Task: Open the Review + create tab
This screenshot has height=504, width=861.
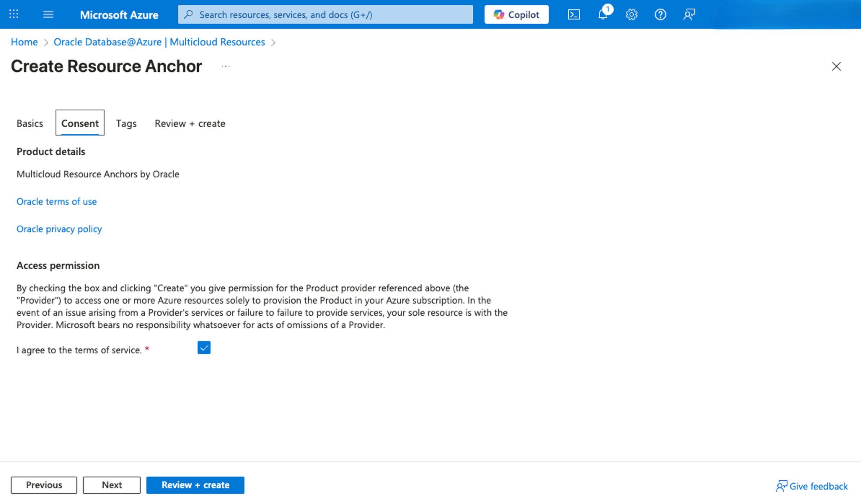Action: (x=190, y=123)
